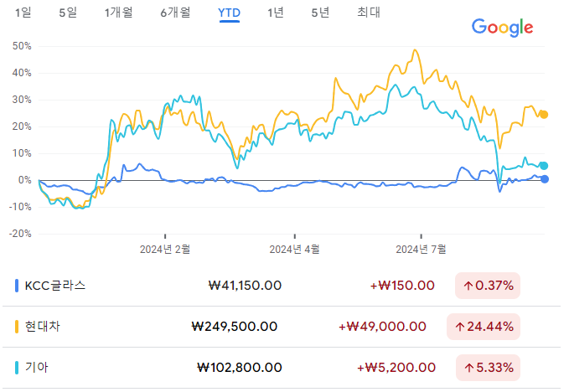
Task: Open the 현대차 stock row
Action: pos(282,327)
